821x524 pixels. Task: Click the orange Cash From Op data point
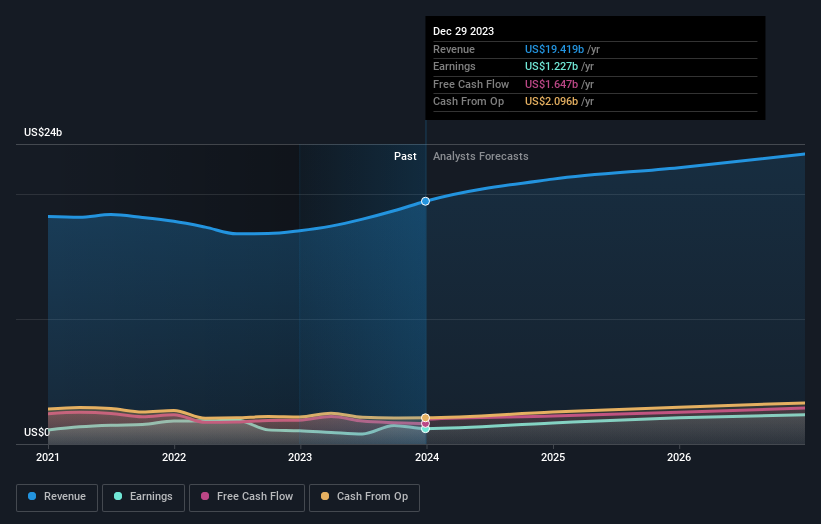(426, 417)
